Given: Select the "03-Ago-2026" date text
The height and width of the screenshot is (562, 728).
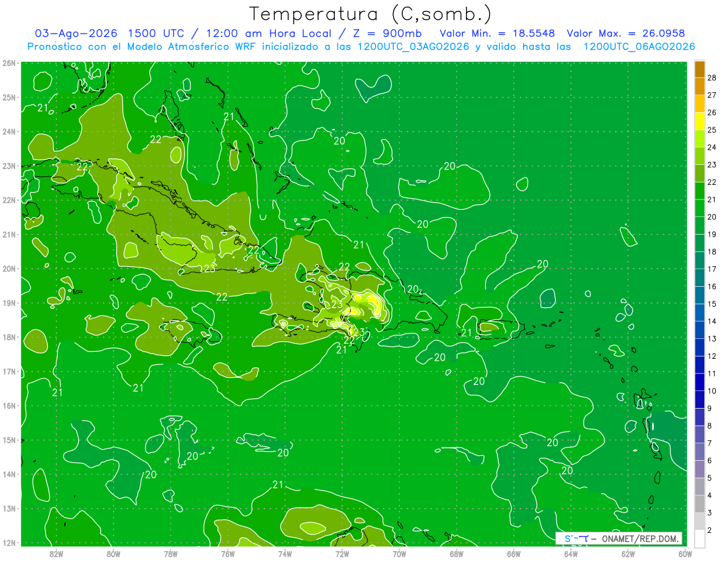Looking at the screenshot, I should click(75, 33).
